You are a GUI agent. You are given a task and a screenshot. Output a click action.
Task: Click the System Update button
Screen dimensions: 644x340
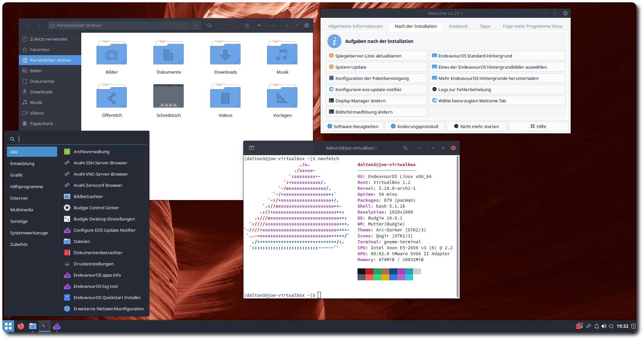tap(376, 67)
